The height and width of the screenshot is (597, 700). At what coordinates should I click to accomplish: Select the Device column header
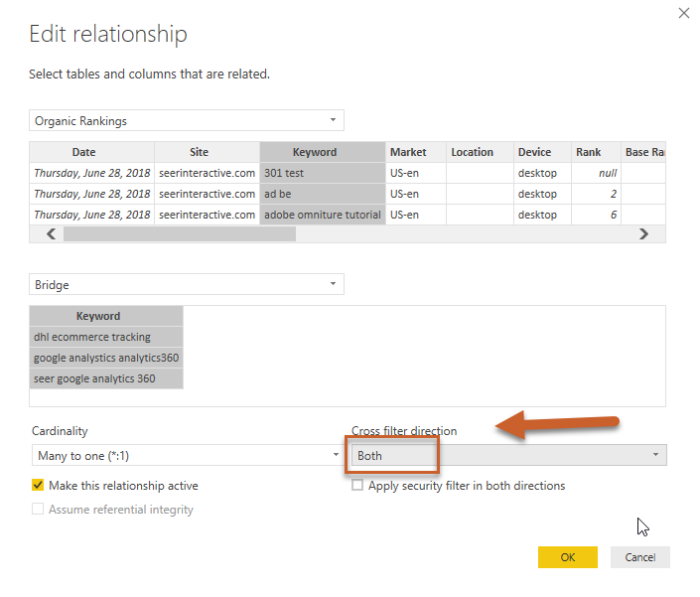click(x=534, y=152)
